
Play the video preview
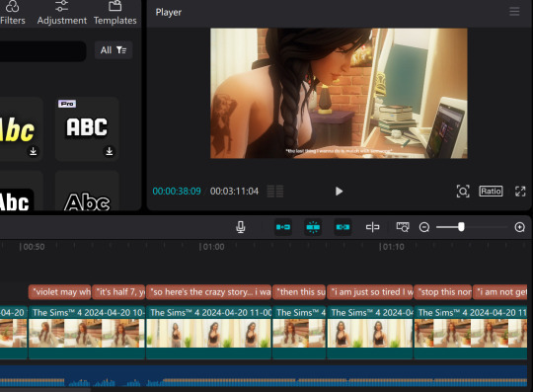tap(339, 192)
